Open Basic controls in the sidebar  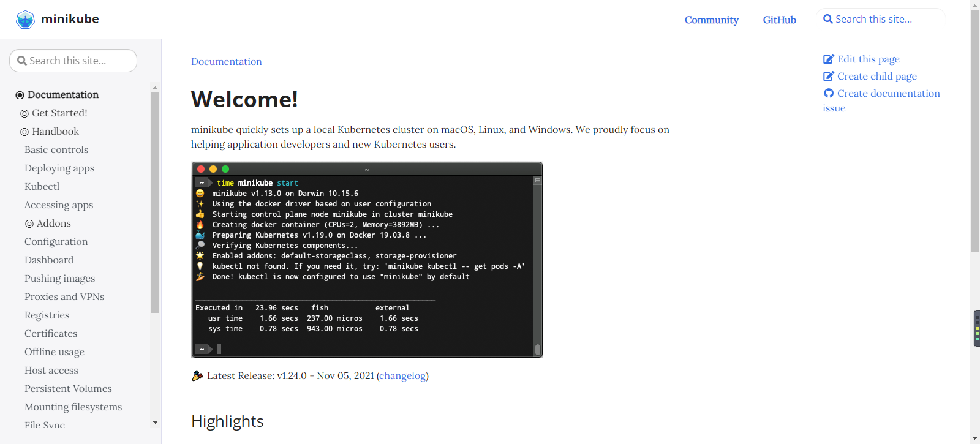[56, 149]
